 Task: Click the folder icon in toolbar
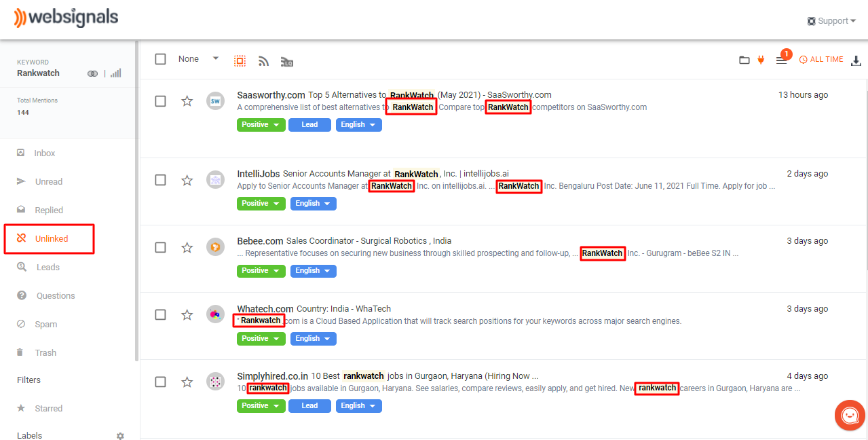pyautogui.click(x=744, y=60)
